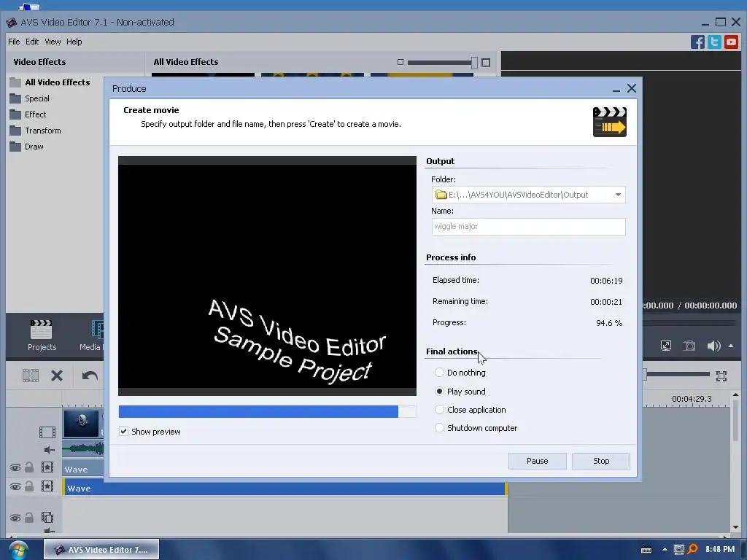Toggle visibility eye on video overlay track
The image size is (747, 560).
coord(15,518)
